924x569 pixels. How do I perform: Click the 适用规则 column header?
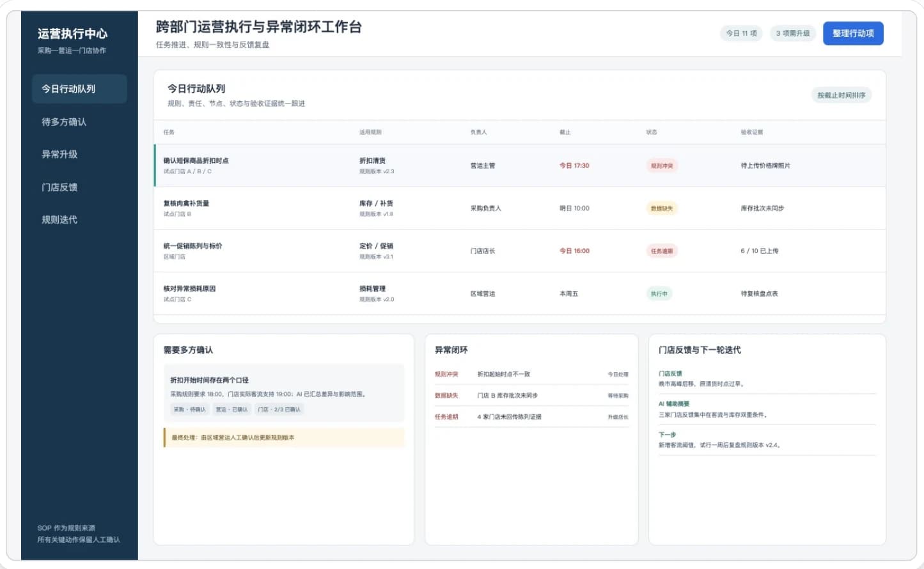370,132
